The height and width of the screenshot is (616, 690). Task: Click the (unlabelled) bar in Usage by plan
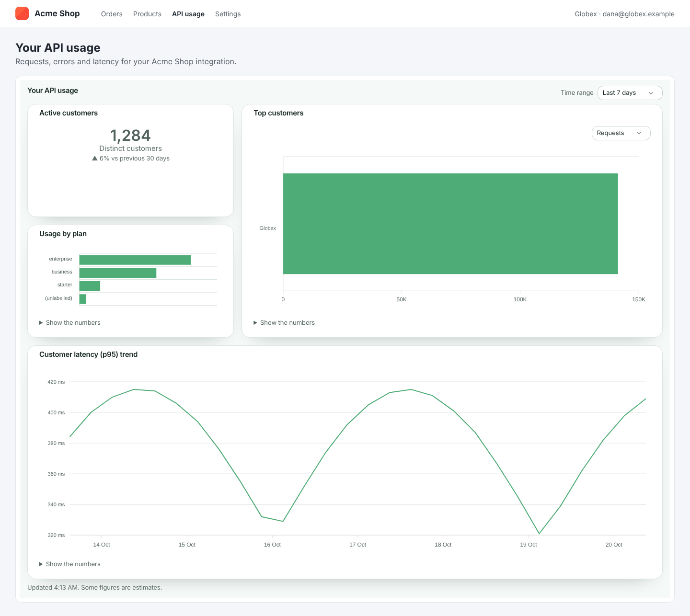pos(83,299)
